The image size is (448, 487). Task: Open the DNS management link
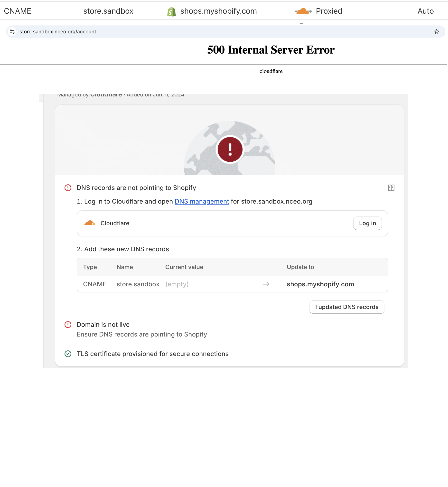(202, 201)
